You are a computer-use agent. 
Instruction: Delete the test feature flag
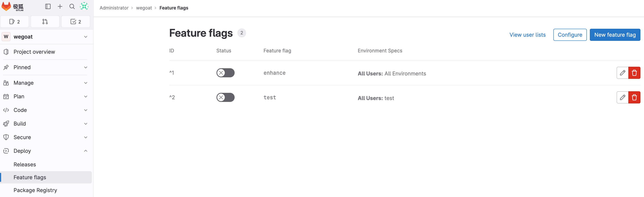(x=634, y=97)
